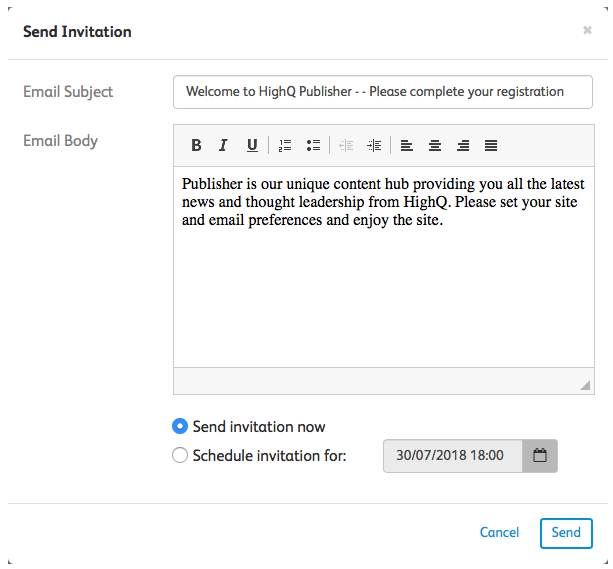Viewport: 613px width, 569px height.
Task: Insert a numbered list
Action: pos(285,145)
